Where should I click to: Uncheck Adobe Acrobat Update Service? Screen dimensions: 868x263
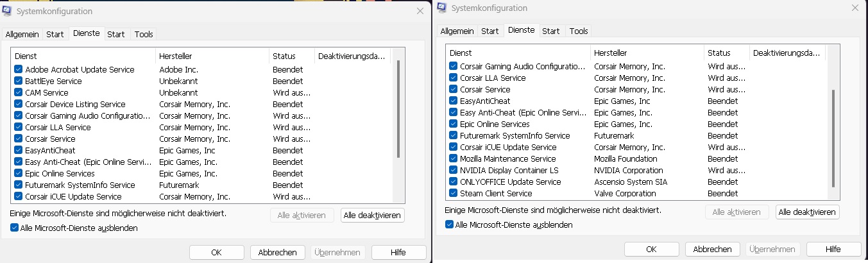[19, 69]
